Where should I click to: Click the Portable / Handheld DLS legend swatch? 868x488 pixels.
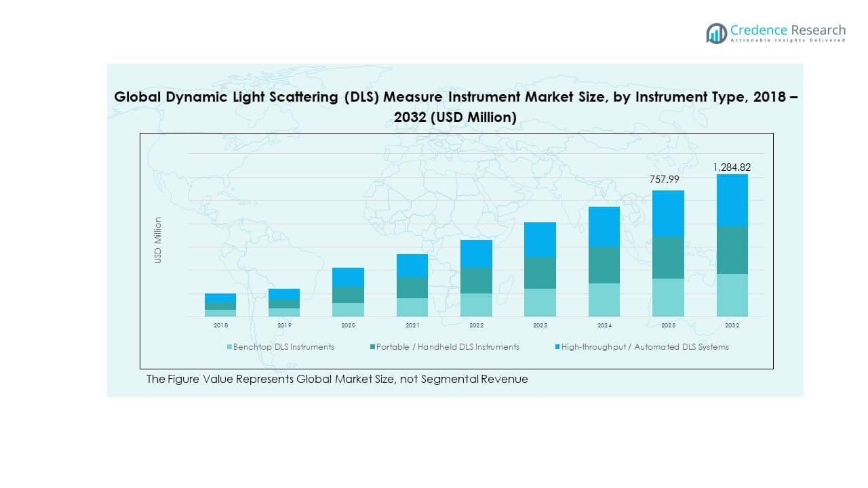point(372,347)
